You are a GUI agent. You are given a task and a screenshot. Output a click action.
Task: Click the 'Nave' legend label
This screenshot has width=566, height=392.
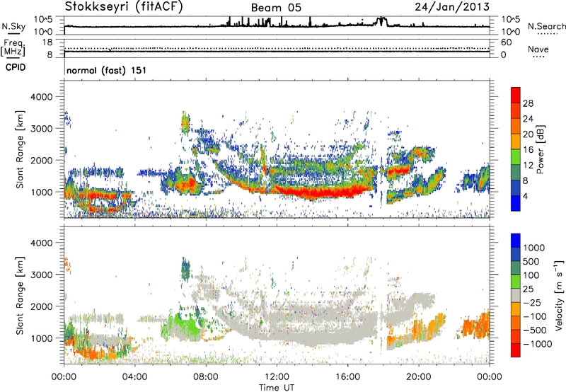pos(538,49)
